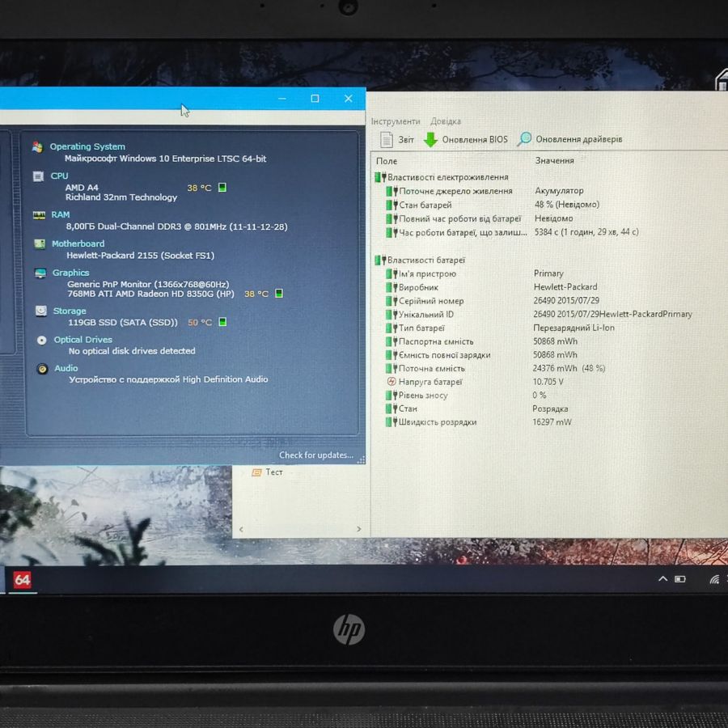Select the Поточне джерело живлення row
The width and height of the screenshot is (728, 728).
coord(485,191)
